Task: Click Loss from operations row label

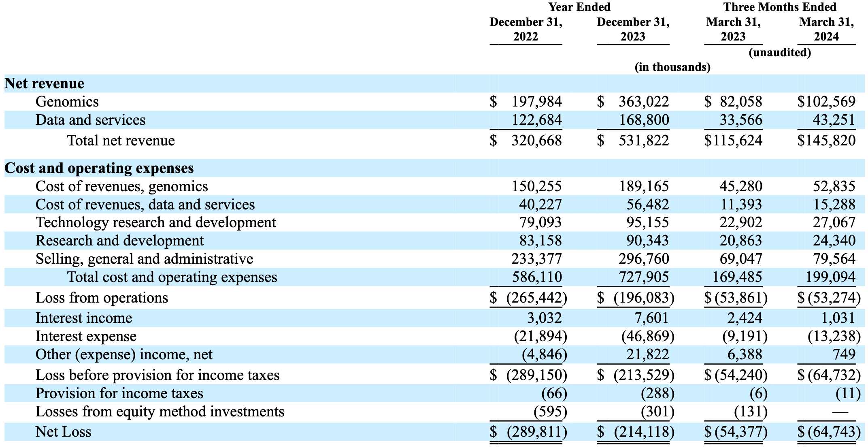Action: point(102,298)
